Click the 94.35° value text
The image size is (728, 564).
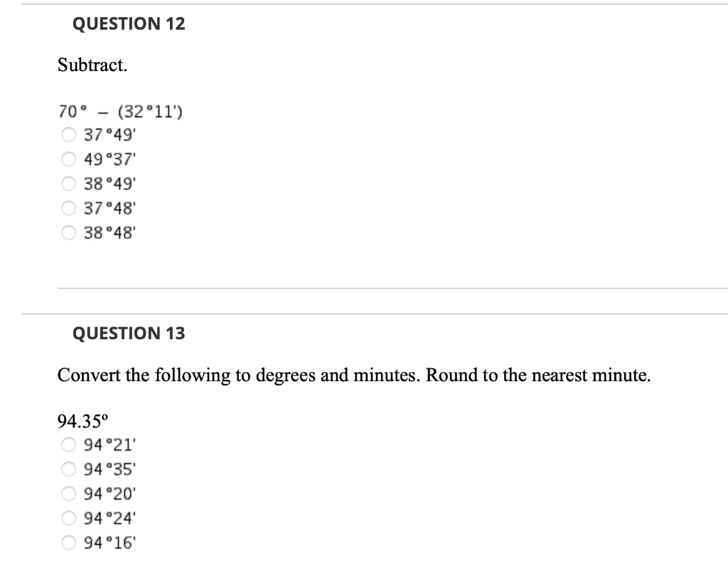click(x=79, y=420)
